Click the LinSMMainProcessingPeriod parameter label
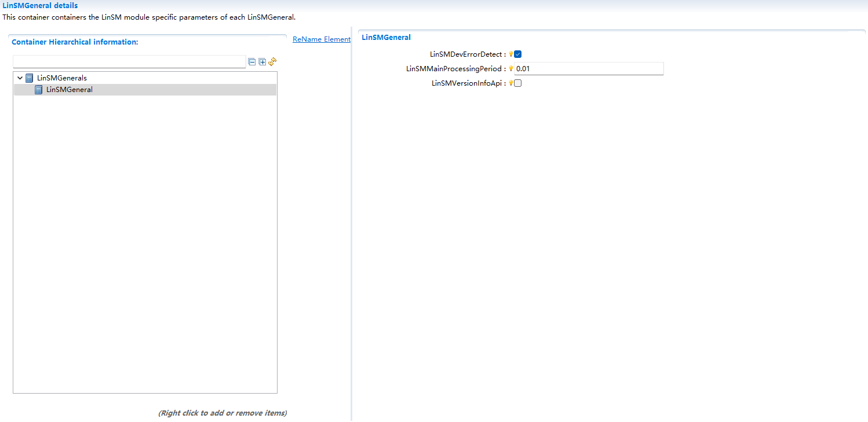This screenshot has width=868, height=422. (x=454, y=69)
